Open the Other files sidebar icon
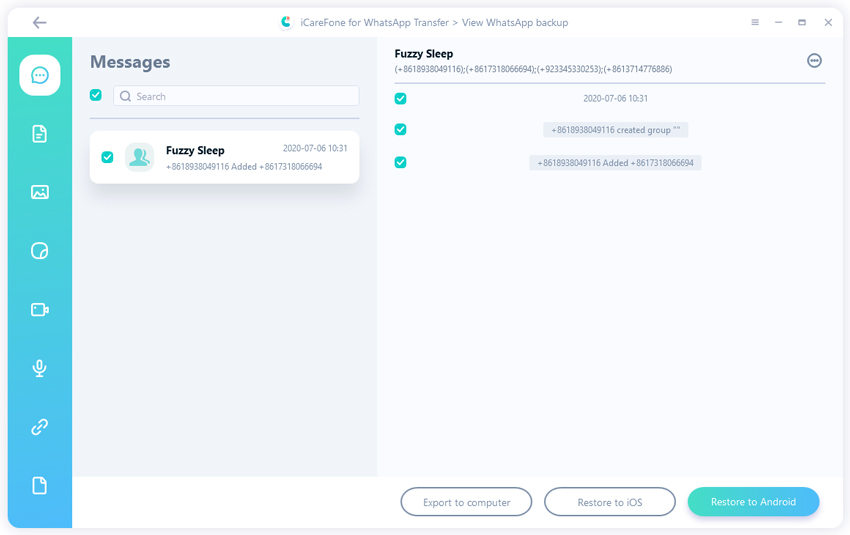Screen dimensions: 850x535 [x=40, y=486]
